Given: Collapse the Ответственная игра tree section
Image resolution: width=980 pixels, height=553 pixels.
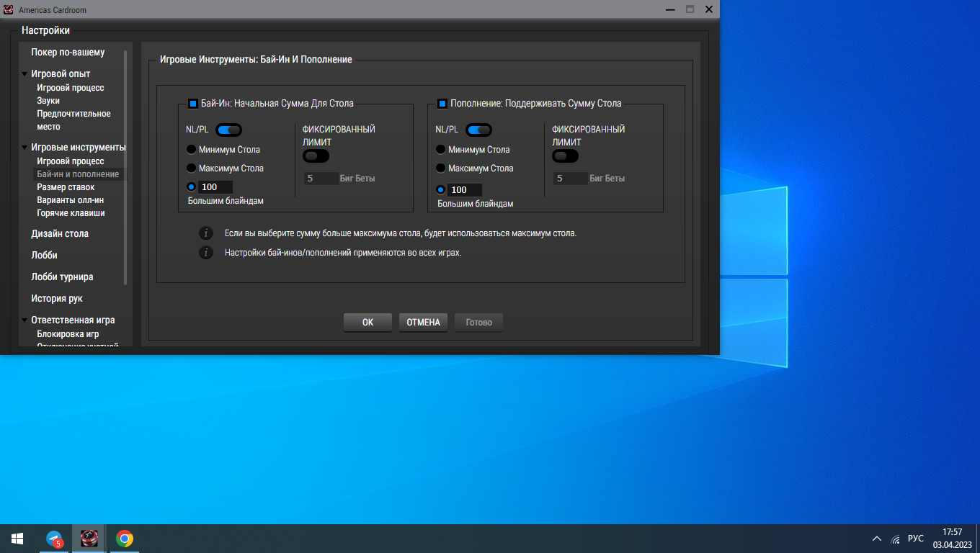Looking at the screenshot, I should tap(25, 320).
